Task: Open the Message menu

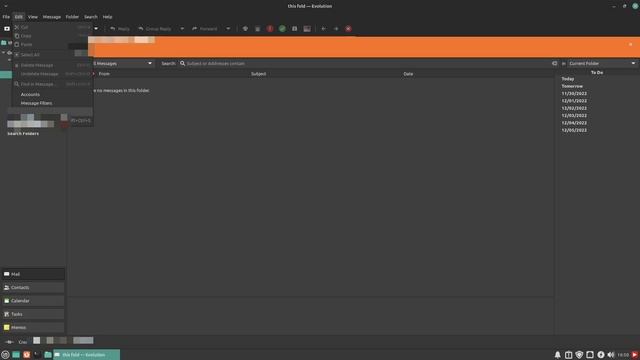Action: [52, 17]
